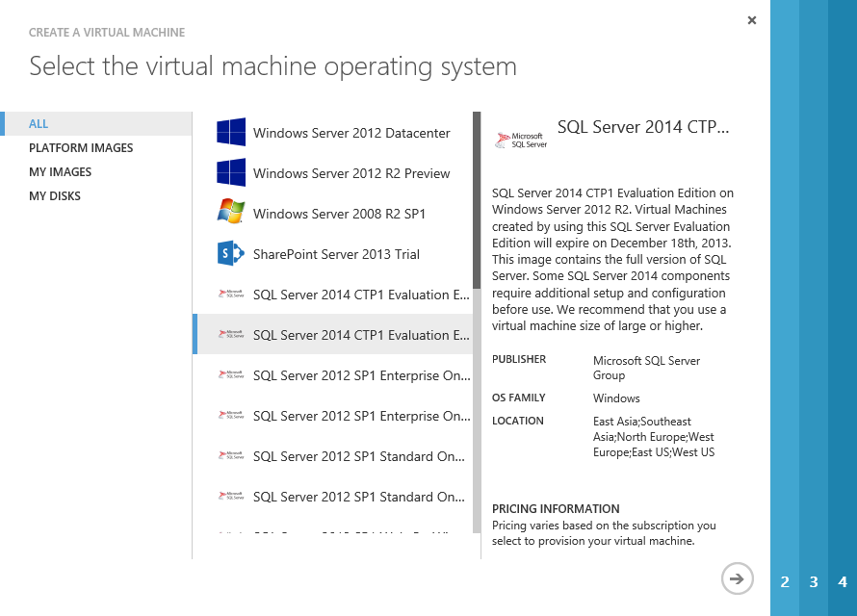The height and width of the screenshot is (616, 857).
Task: Go to the next wizard step arrow
Action: pos(737,578)
